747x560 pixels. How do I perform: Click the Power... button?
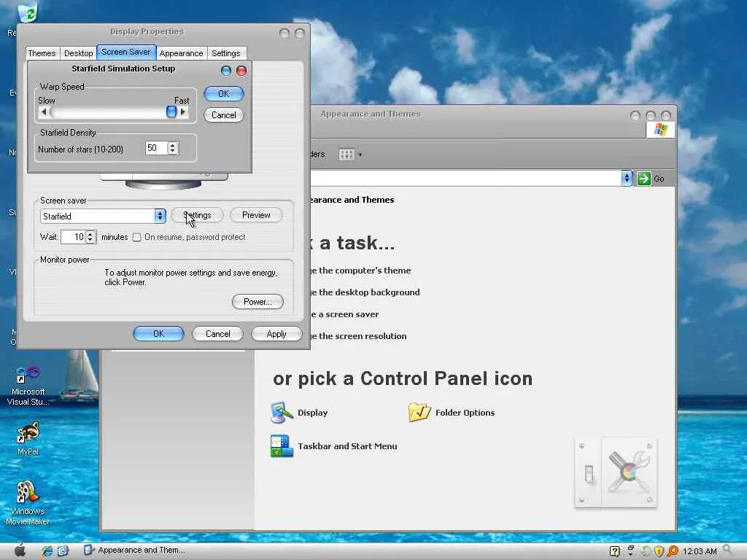[258, 301]
